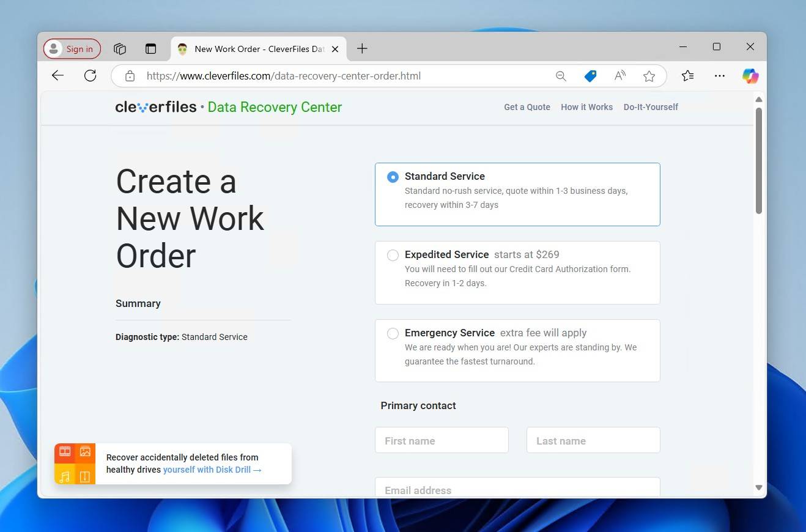Click the Last name field
This screenshot has width=806, height=532.
tap(593, 440)
